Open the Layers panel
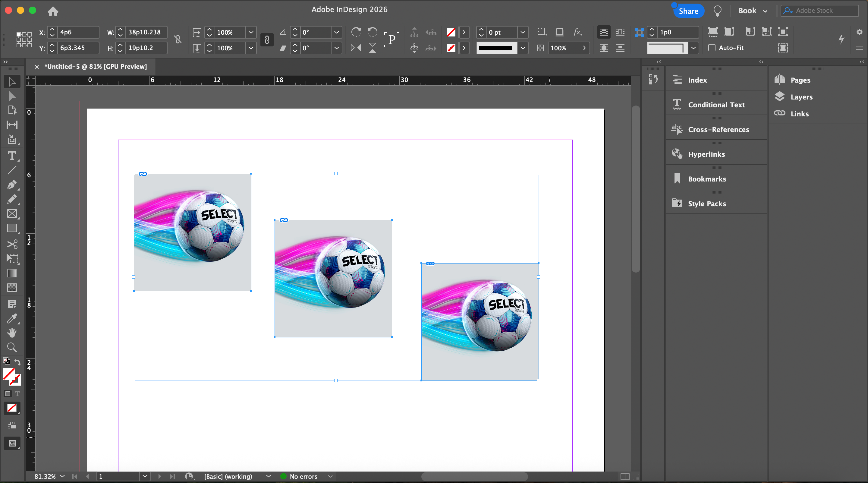The height and width of the screenshot is (483, 868). click(801, 97)
